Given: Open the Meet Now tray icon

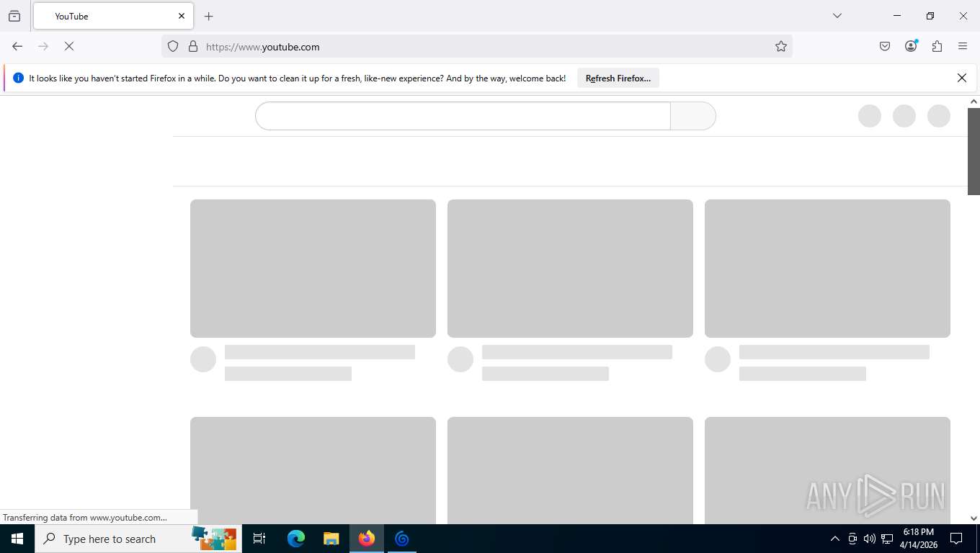Looking at the screenshot, I should [852, 539].
